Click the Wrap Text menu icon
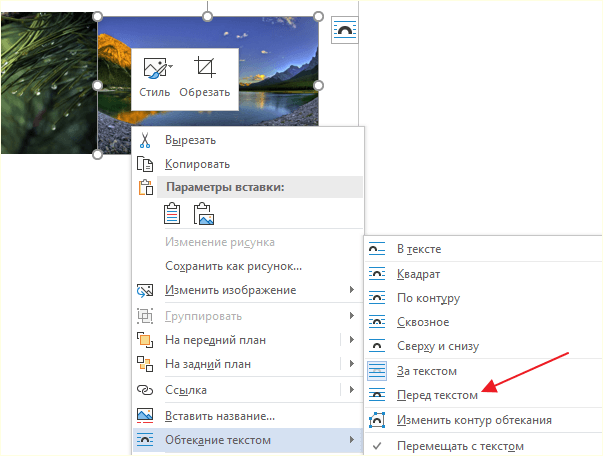This screenshot has width=603, height=456. coord(145,440)
